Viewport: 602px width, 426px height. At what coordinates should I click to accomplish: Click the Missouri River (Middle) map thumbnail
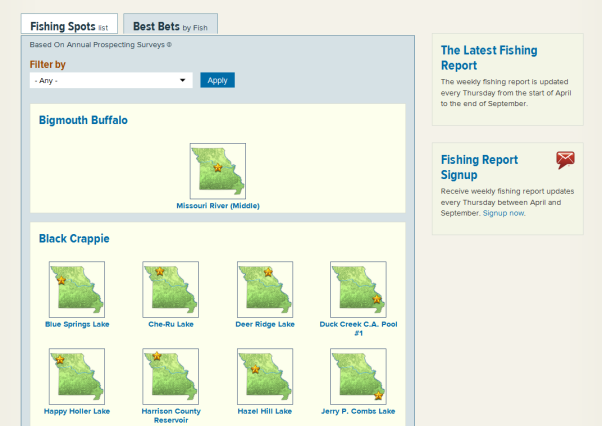(x=218, y=171)
